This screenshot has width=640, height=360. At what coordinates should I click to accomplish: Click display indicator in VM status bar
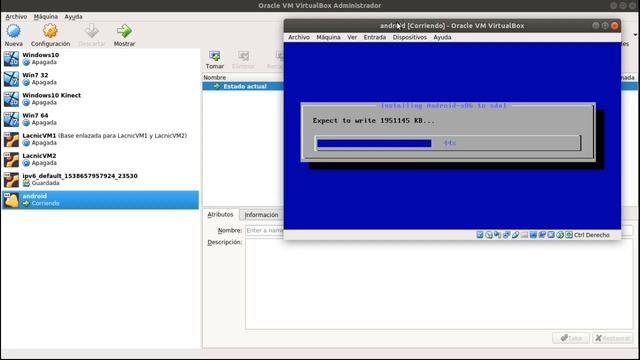point(533,235)
